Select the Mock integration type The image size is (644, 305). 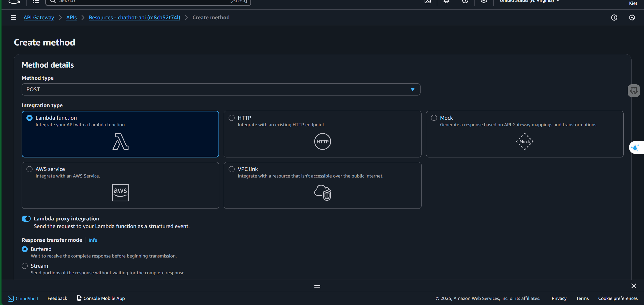tap(434, 118)
